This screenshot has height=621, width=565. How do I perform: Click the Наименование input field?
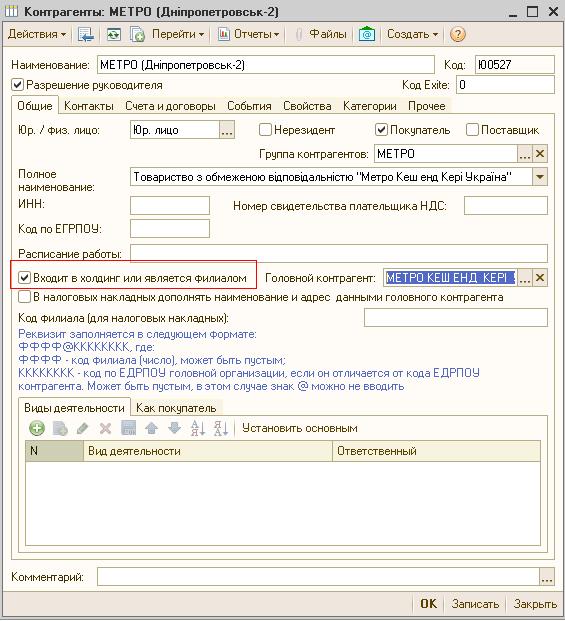(x=266, y=65)
